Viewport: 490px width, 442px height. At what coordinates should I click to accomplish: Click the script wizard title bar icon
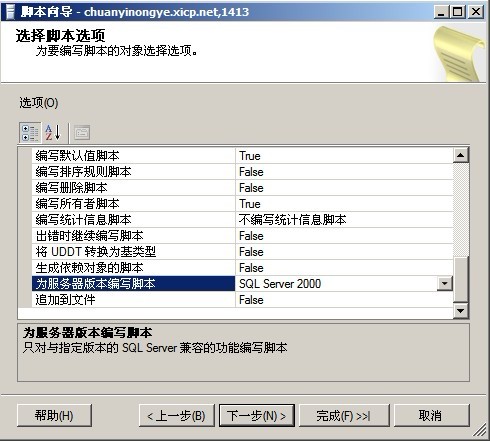point(10,12)
